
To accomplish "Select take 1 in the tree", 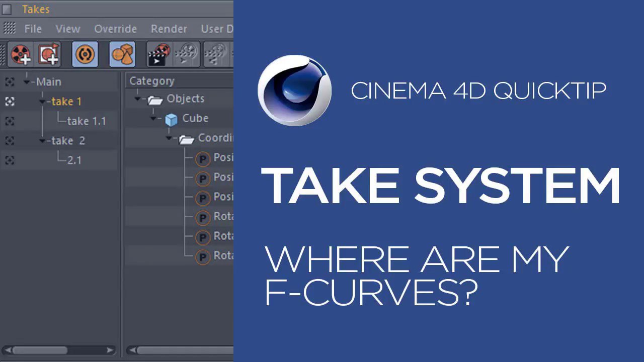I will coord(66,102).
